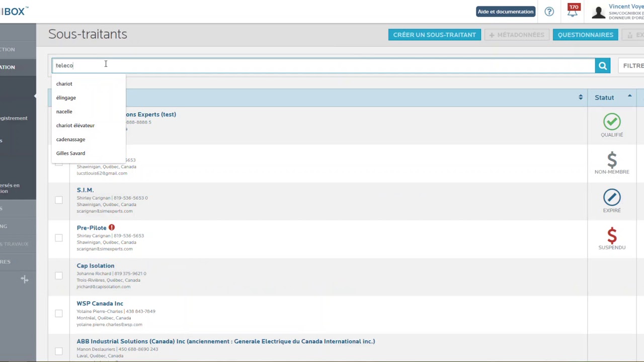Pick 'élingage' from the autocomplete list
This screenshot has height=362, width=644.
tap(66, 98)
